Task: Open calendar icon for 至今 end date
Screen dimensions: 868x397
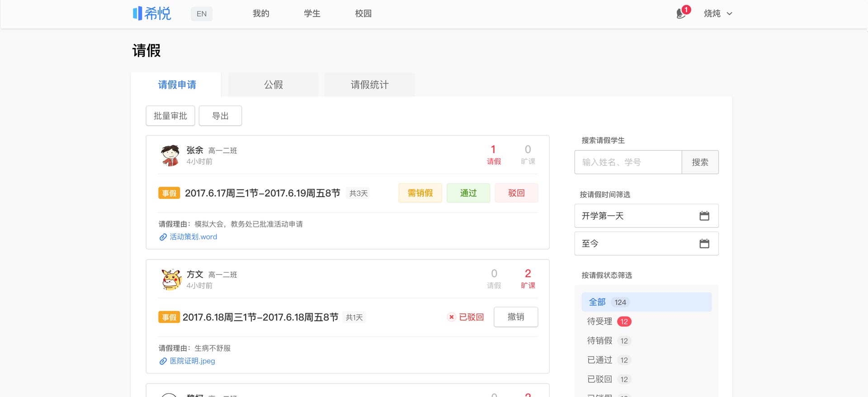Action: [704, 244]
